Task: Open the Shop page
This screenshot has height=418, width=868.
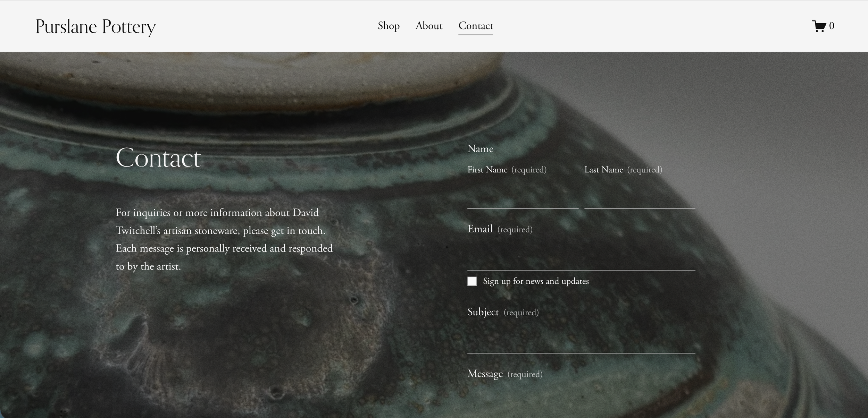Action: tap(389, 26)
